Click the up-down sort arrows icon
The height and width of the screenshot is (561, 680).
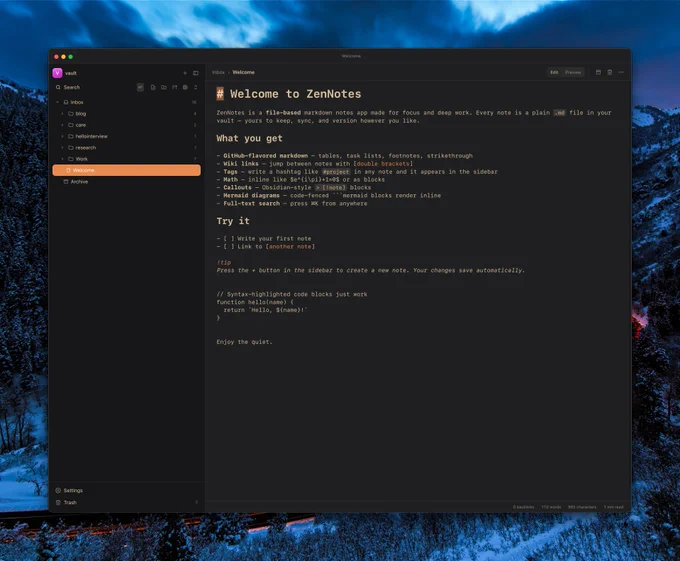point(196,87)
